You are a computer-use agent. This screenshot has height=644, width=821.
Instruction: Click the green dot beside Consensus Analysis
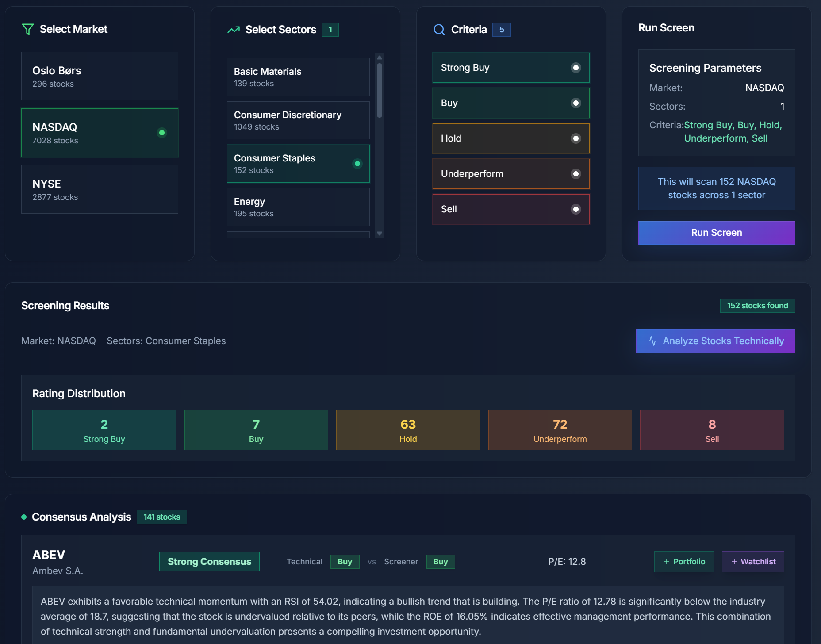pos(23,517)
